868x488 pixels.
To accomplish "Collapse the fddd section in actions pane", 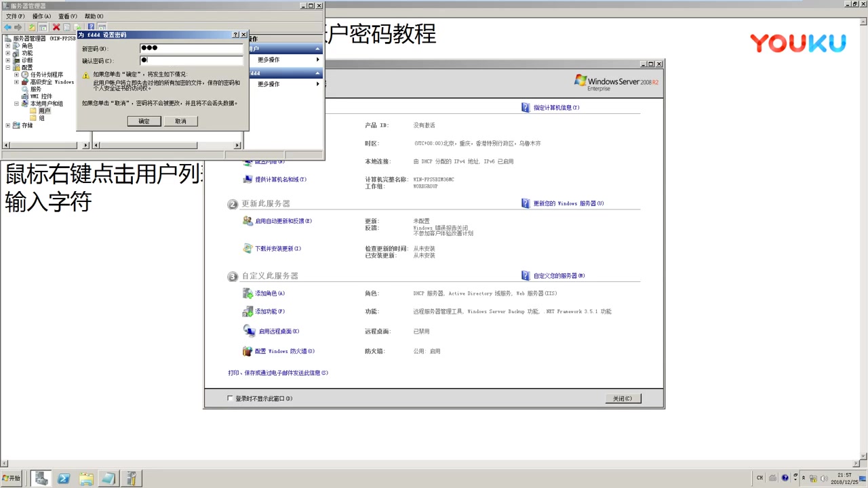I will [x=317, y=73].
